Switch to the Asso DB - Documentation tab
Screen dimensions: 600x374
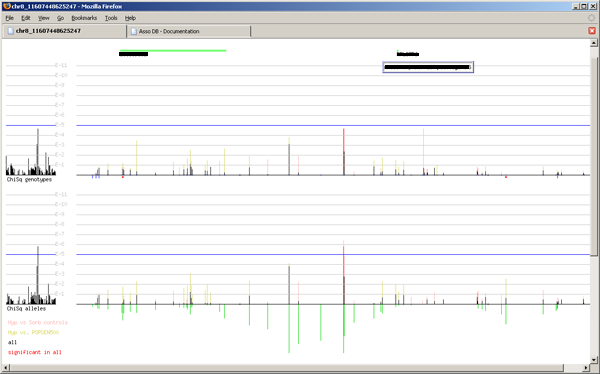[x=189, y=31]
